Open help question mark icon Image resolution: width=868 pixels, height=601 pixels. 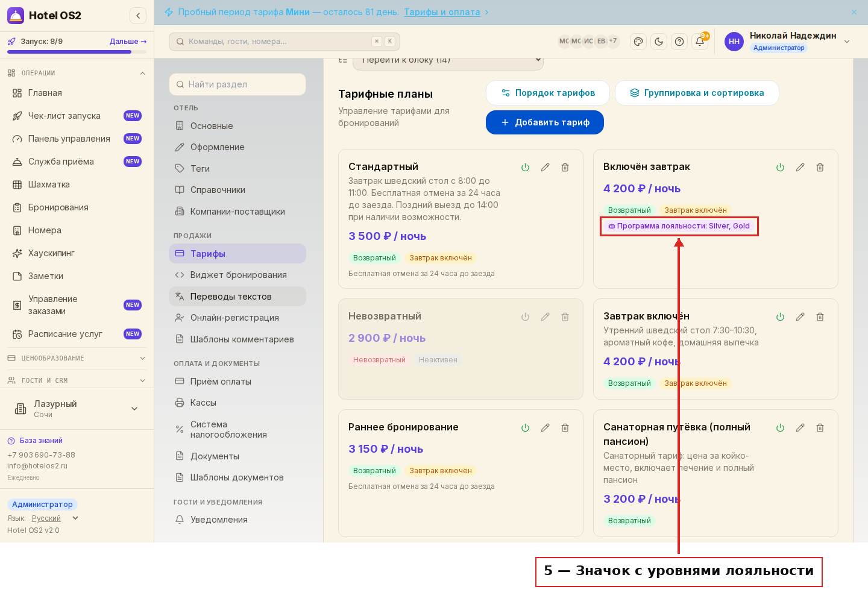(x=679, y=42)
